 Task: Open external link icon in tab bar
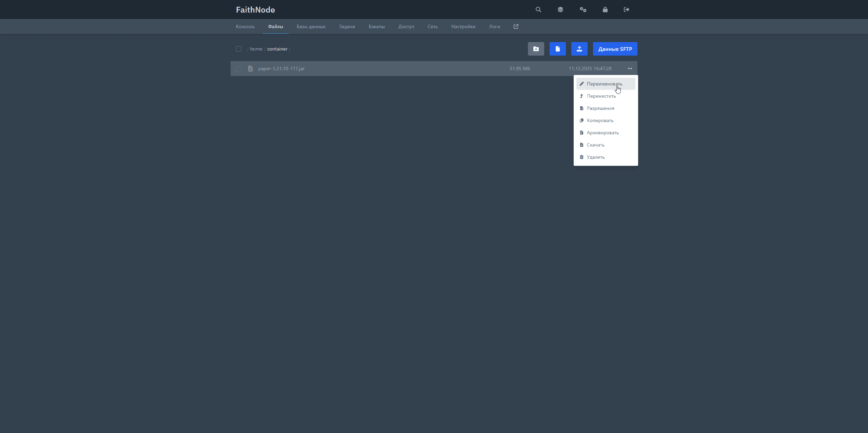coord(516,26)
